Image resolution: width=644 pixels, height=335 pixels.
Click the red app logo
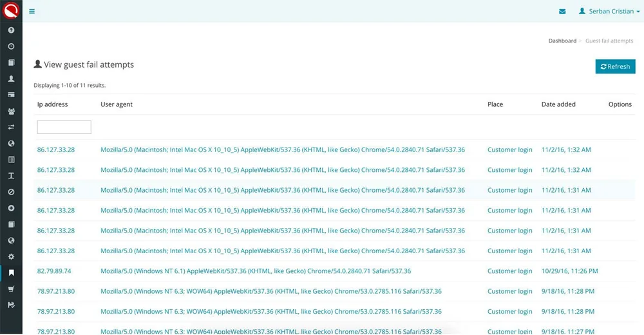(x=11, y=10)
